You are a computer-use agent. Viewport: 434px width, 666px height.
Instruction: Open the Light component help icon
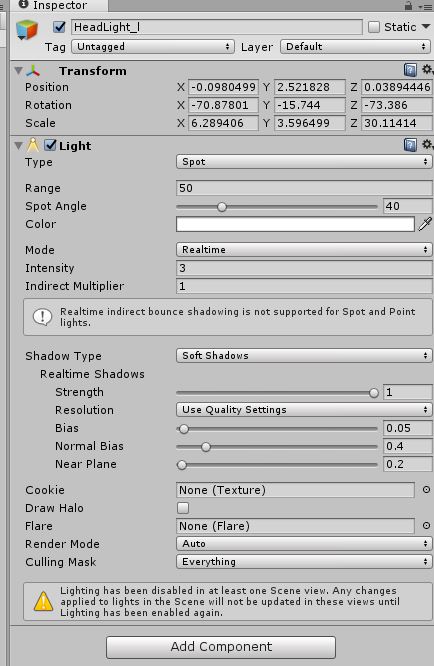[x=410, y=145]
